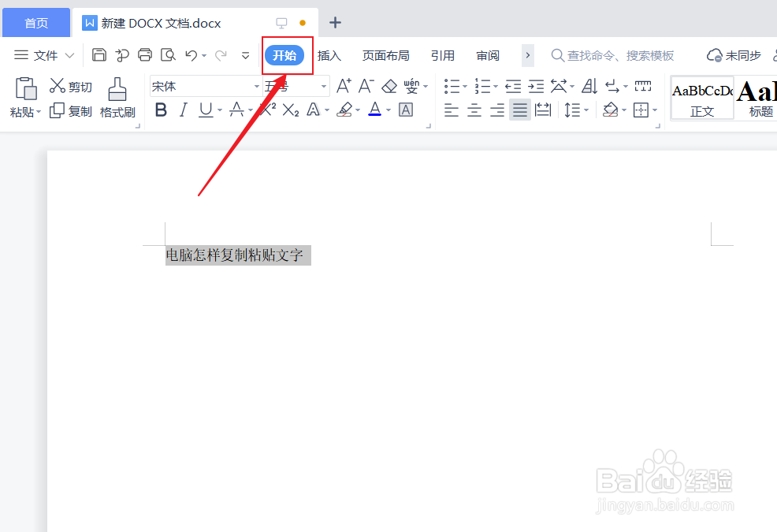Open the 插入 ribbon tab

coord(329,55)
